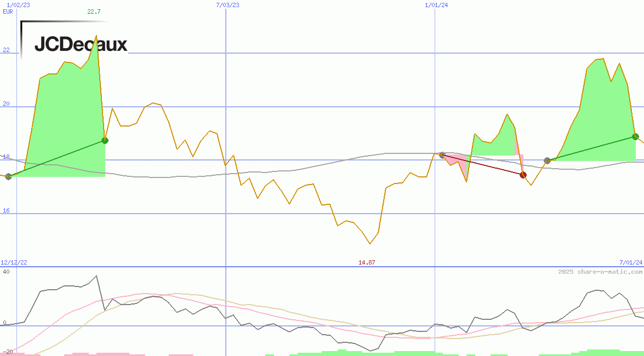Click the gray entry dot near the 1/01/24 line
The width and height of the screenshot is (644, 356).
442,155
